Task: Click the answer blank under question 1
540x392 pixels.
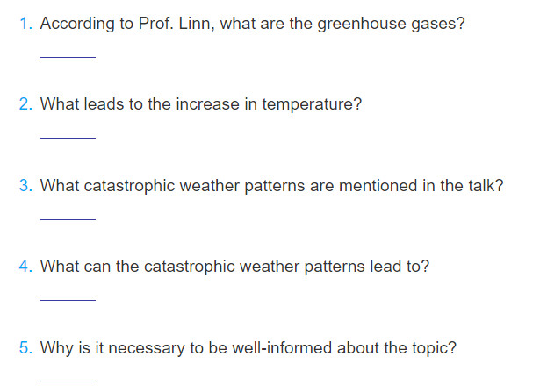Action: [x=68, y=54]
